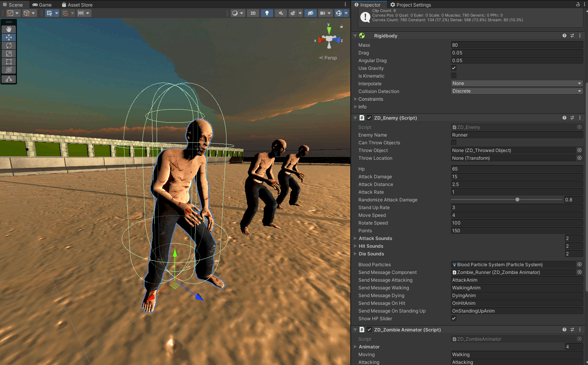Open the Collision Detection dropdown
This screenshot has width=588, height=365.
pos(517,91)
